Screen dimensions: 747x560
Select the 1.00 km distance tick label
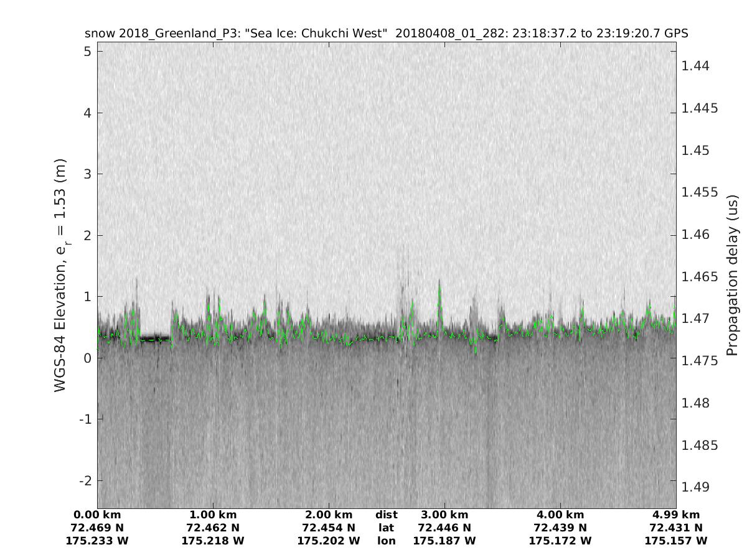tap(213, 515)
